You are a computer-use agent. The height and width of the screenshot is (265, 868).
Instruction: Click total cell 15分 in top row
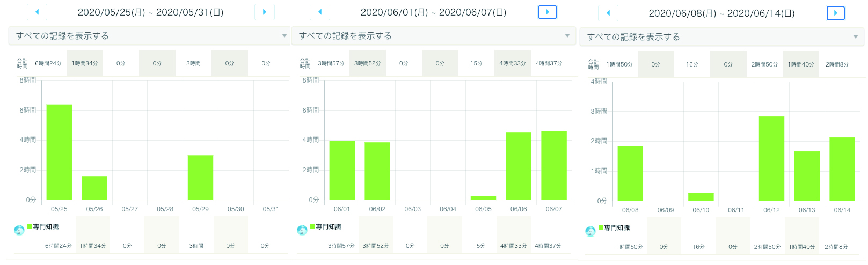(x=477, y=63)
